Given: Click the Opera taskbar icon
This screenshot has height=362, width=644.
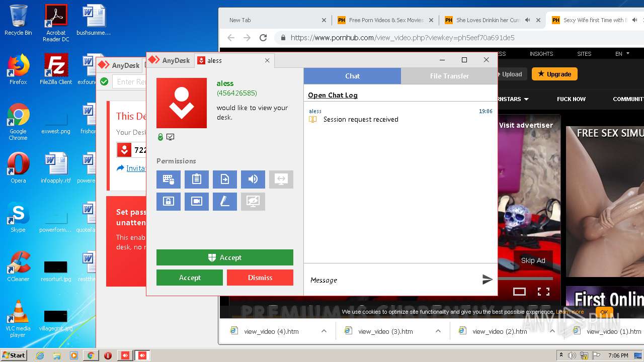Looking at the screenshot, I should point(108,355).
